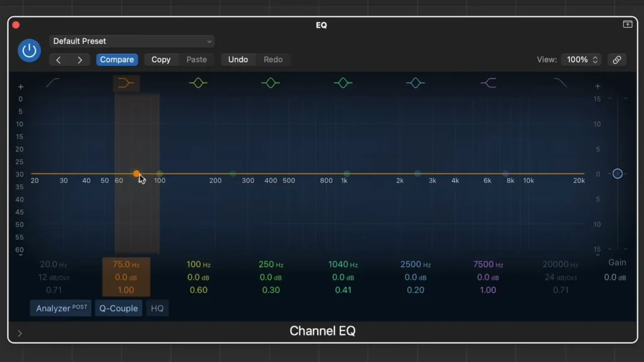This screenshot has height=362, width=644.
Task: Click the orange 75 Hz band control point
Action: [x=136, y=173]
